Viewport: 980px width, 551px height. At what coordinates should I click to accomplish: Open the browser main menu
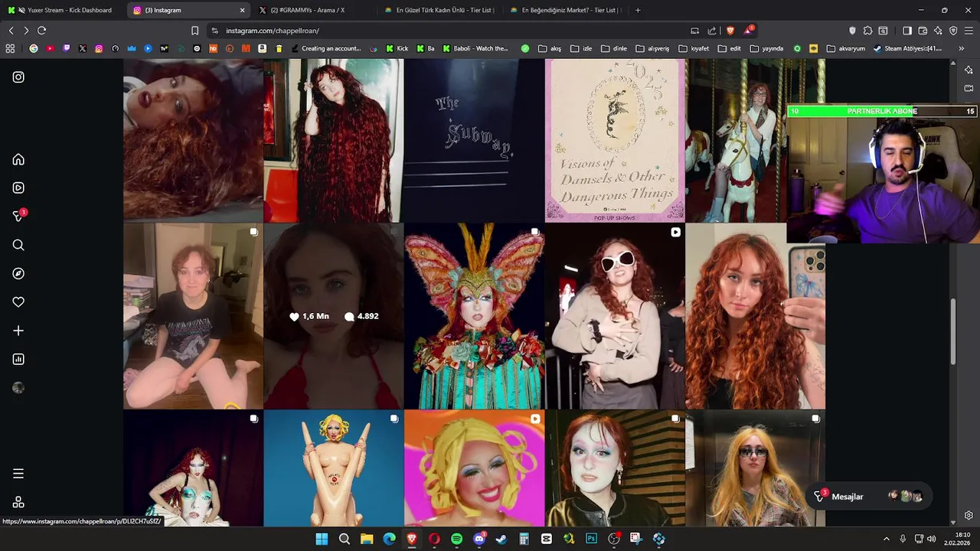(x=969, y=31)
